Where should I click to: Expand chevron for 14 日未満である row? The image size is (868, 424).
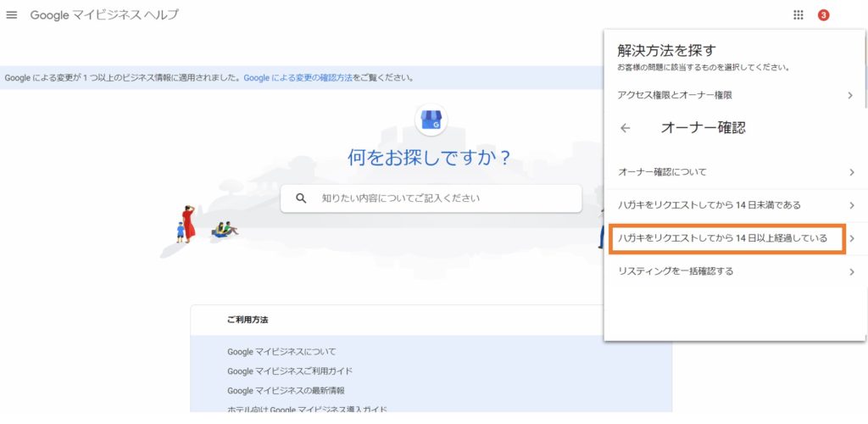(852, 205)
